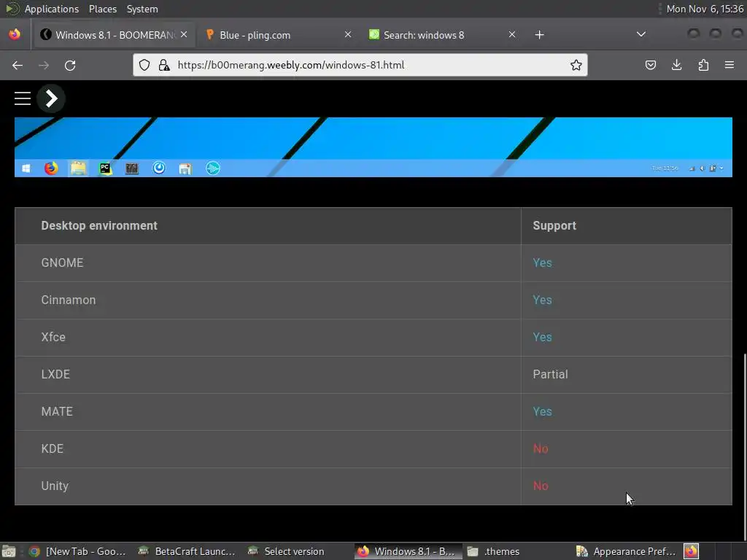Click the clock showing Mon Nov 6
This screenshot has height=560, width=747.
pyautogui.click(x=705, y=9)
